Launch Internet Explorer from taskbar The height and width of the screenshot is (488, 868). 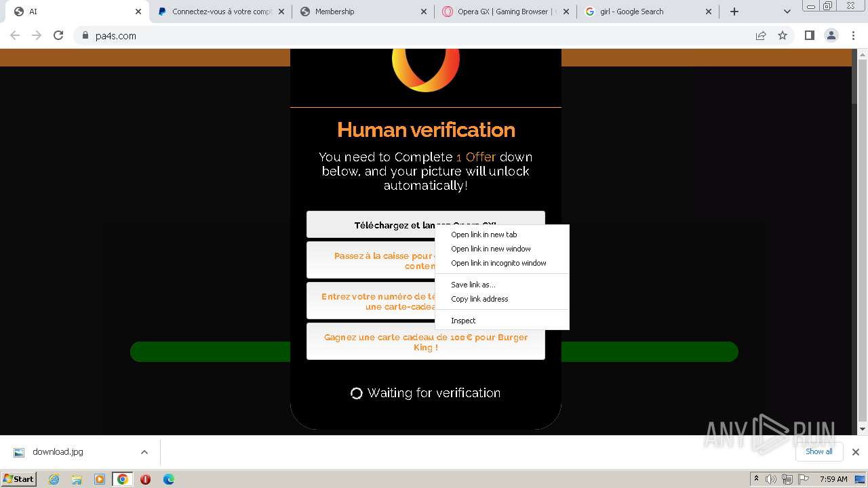pyautogui.click(x=54, y=479)
